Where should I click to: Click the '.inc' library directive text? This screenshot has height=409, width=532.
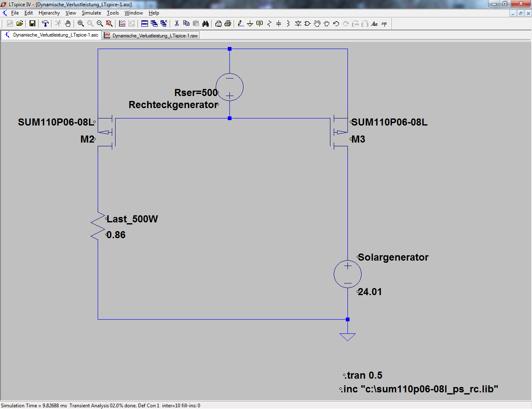[419, 389]
